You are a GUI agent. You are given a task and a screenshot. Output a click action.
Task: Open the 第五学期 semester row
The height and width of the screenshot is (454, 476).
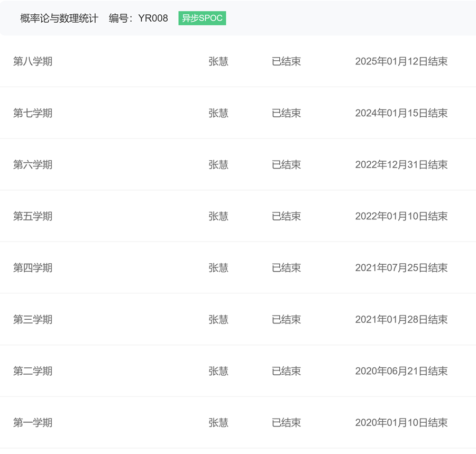point(238,216)
